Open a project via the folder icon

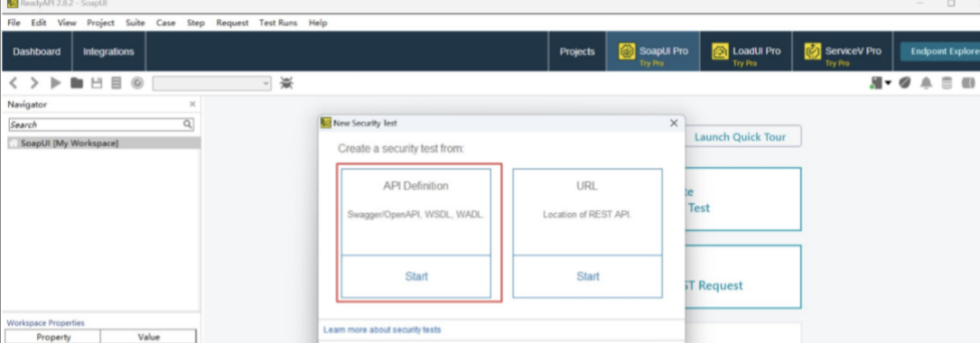point(76,83)
